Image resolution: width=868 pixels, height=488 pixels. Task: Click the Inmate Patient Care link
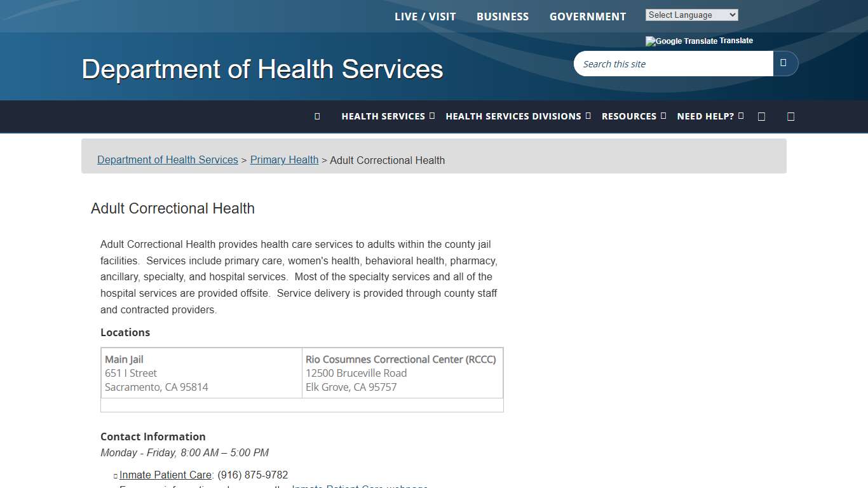click(165, 475)
